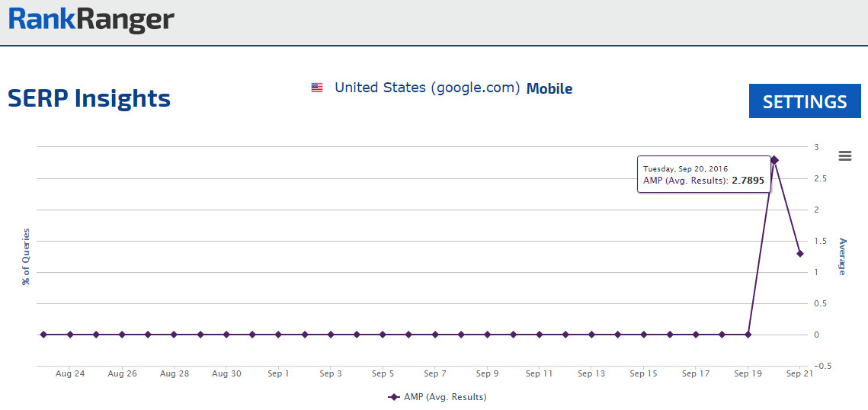Click the SERP Insights heading
Viewport: 868px width, 410px height.
[x=89, y=98]
